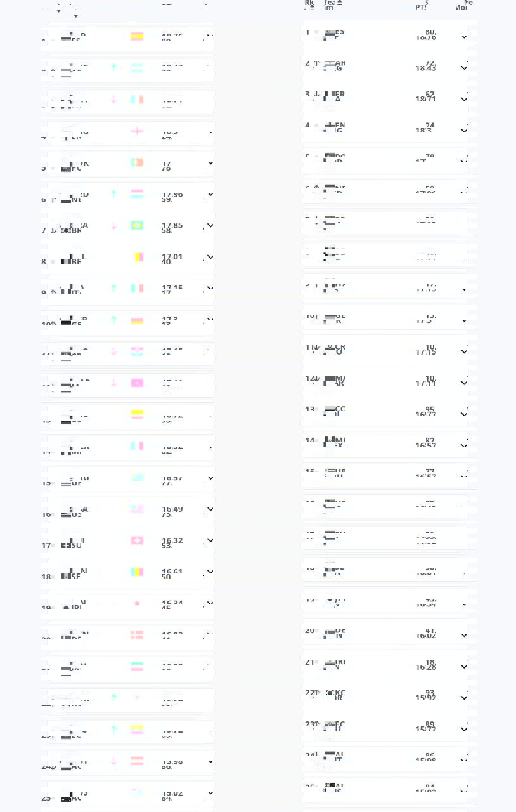Click Korea's small flag in right table
The image size is (516, 812).
(x=330, y=693)
